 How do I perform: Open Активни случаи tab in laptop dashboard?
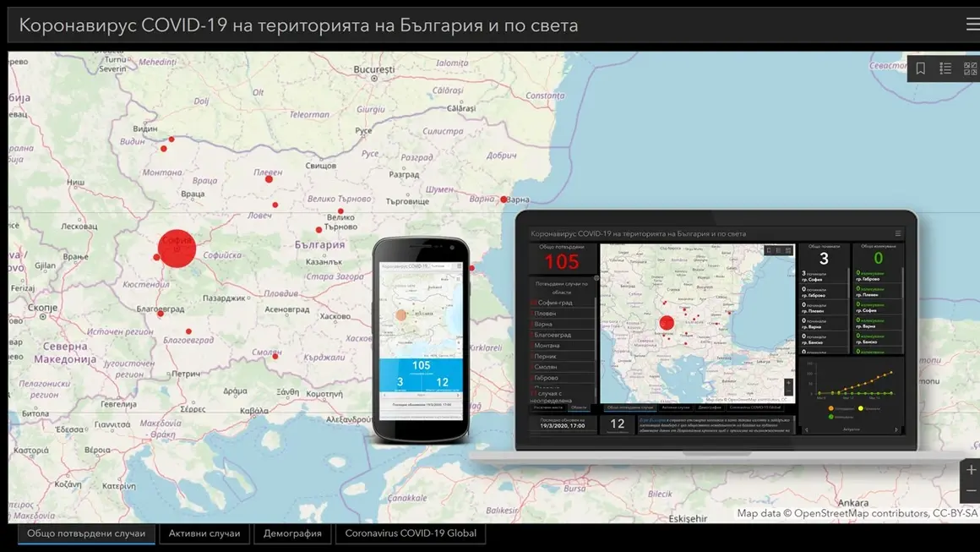(x=676, y=407)
